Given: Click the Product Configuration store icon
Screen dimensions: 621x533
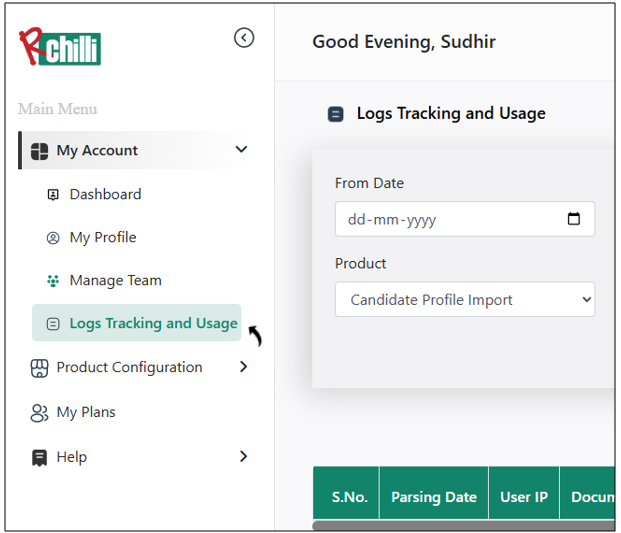Looking at the screenshot, I should pyautogui.click(x=40, y=368).
